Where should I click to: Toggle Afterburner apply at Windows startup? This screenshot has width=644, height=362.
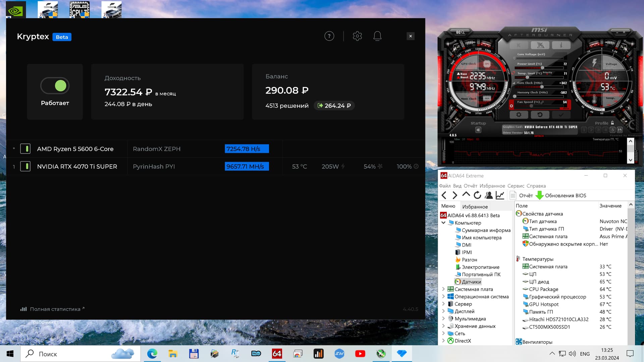point(478,130)
